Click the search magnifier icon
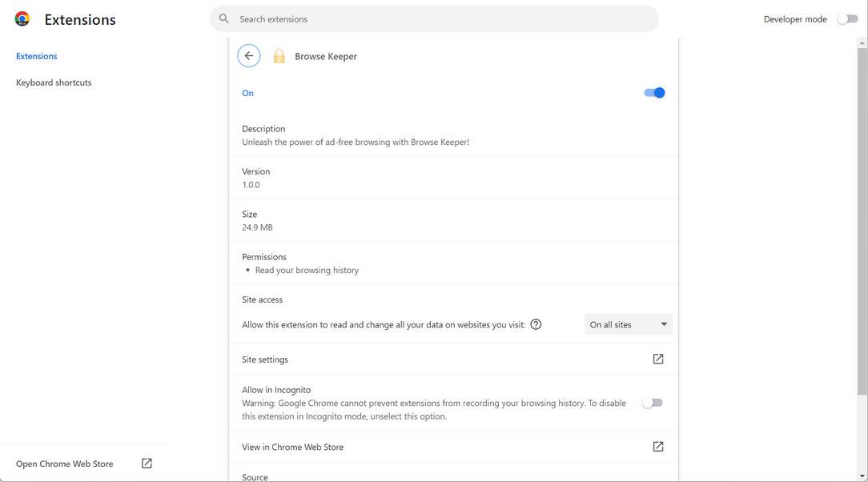 pos(224,18)
